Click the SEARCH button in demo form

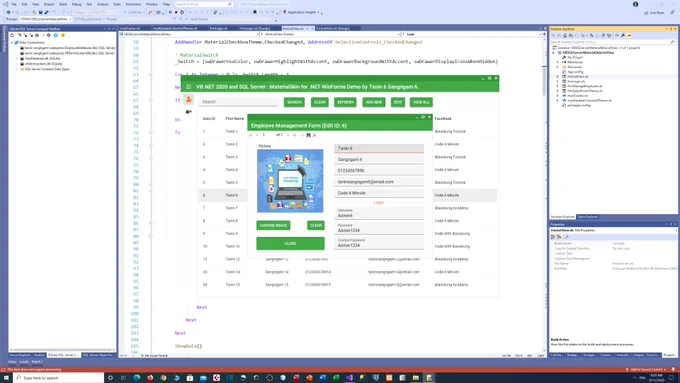coord(294,102)
